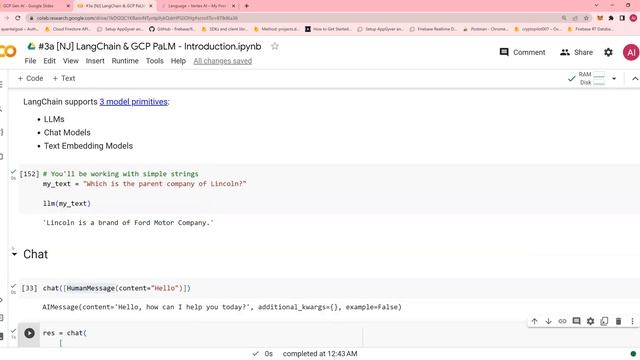Open the Tools menu

coord(155,61)
